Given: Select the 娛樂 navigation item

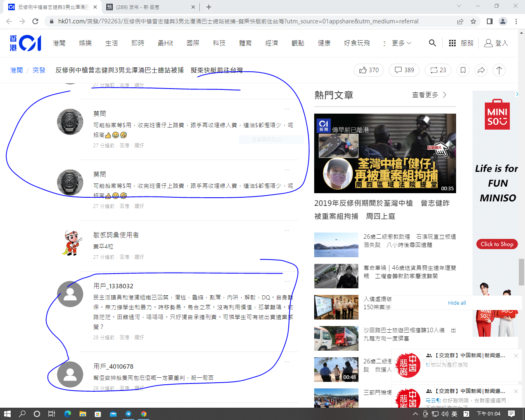Looking at the screenshot, I should click(x=85, y=43).
